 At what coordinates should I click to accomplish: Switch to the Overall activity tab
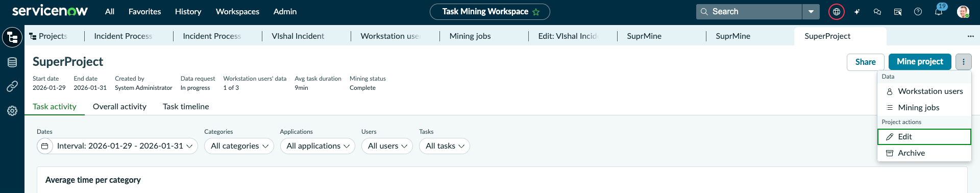point(119,107)
